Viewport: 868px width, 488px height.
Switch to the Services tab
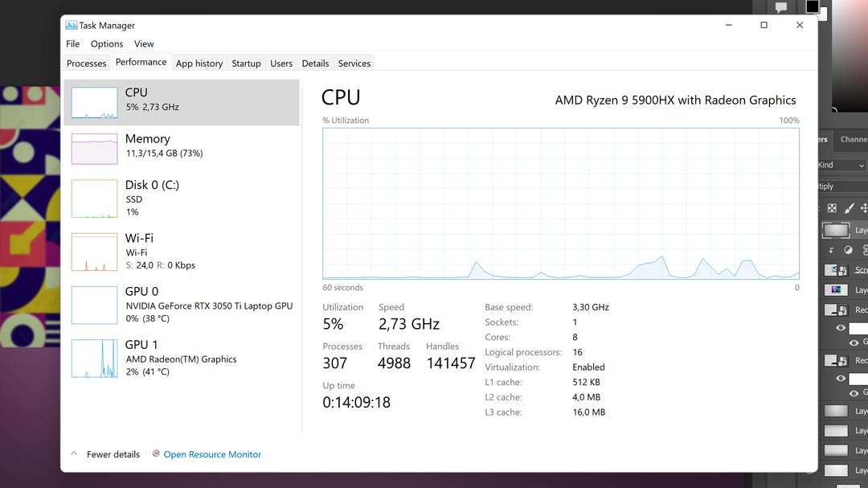point(354,64)
